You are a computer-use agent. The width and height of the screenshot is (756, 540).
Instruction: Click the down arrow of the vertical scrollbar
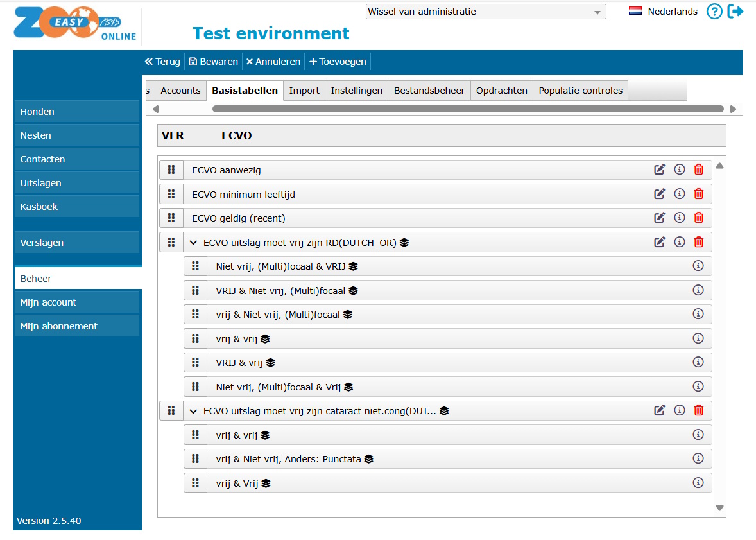tap(719, 507)
